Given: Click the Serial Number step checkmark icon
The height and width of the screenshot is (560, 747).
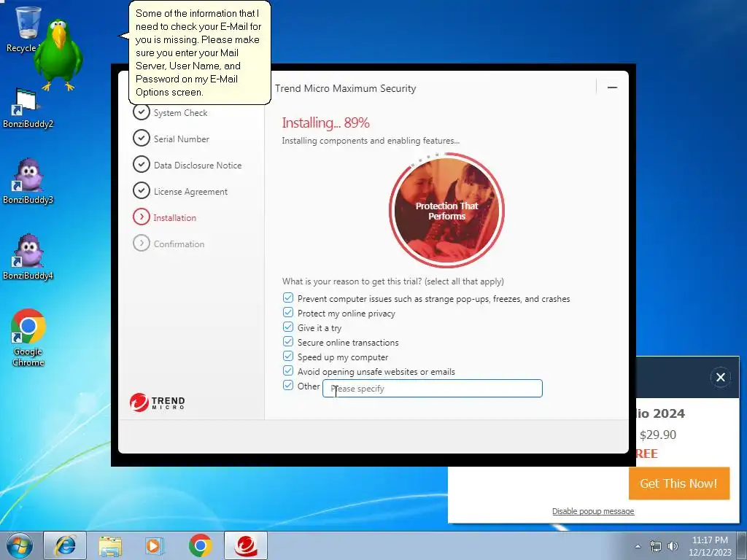Looking at the screenshot, I should coord(141,138).
